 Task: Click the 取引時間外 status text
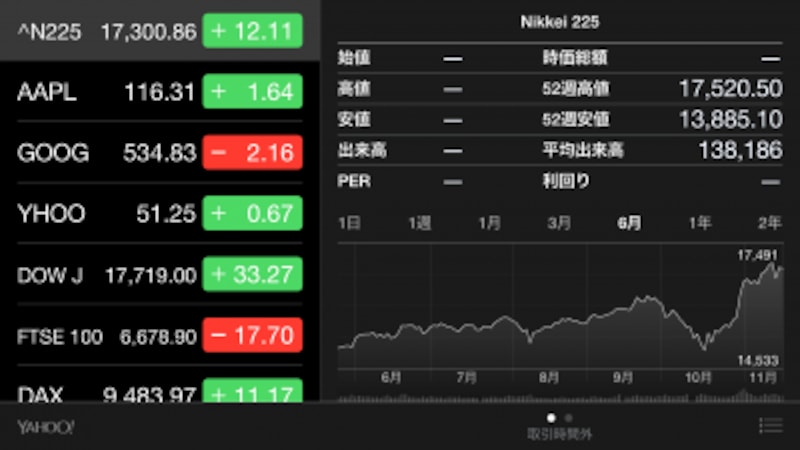pyautogui.click(x=560, y=434)
